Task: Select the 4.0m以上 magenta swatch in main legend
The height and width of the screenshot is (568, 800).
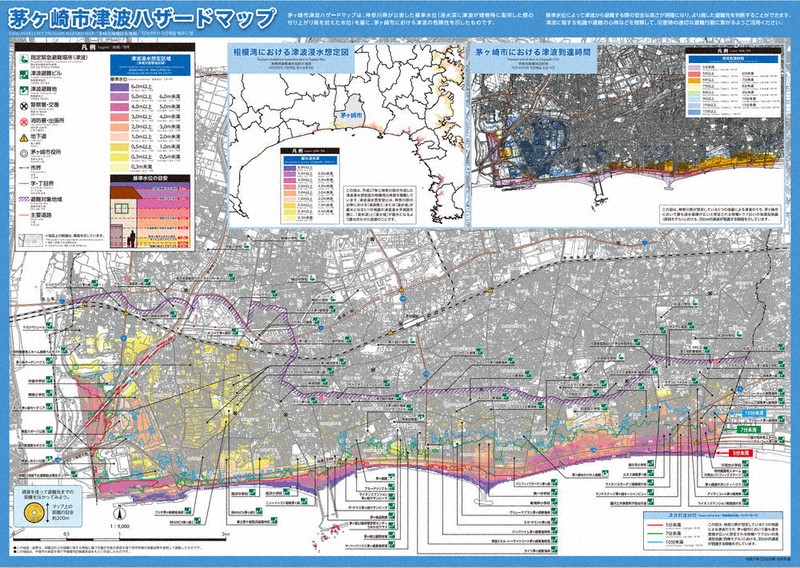Action: (119, 108)
